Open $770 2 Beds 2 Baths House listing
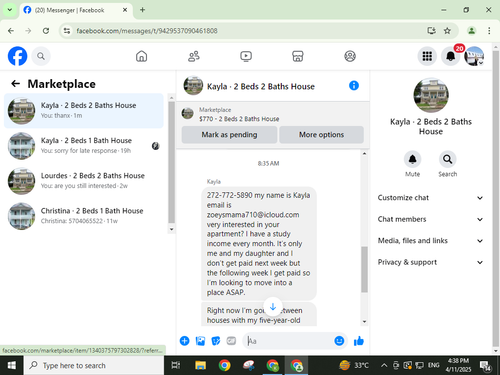Viewport: 500px width, 375px height. click(239, 119)
